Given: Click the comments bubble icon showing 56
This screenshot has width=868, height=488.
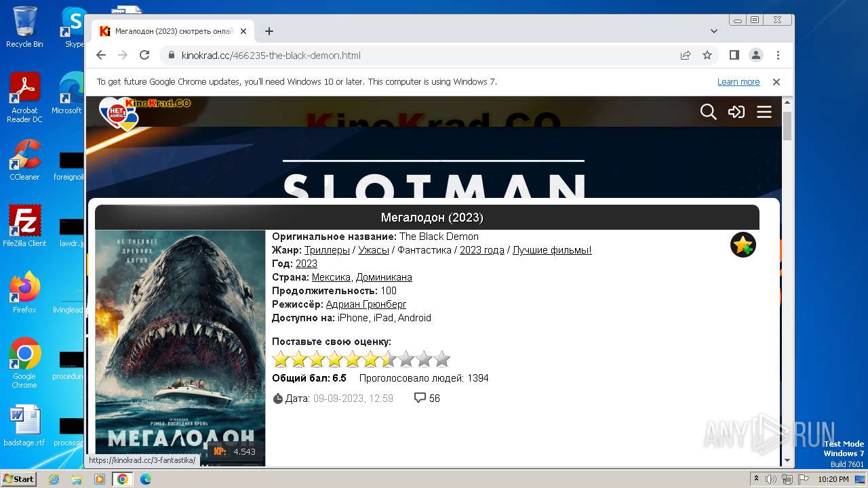Looking at the screenshot, I should (420, 398).
